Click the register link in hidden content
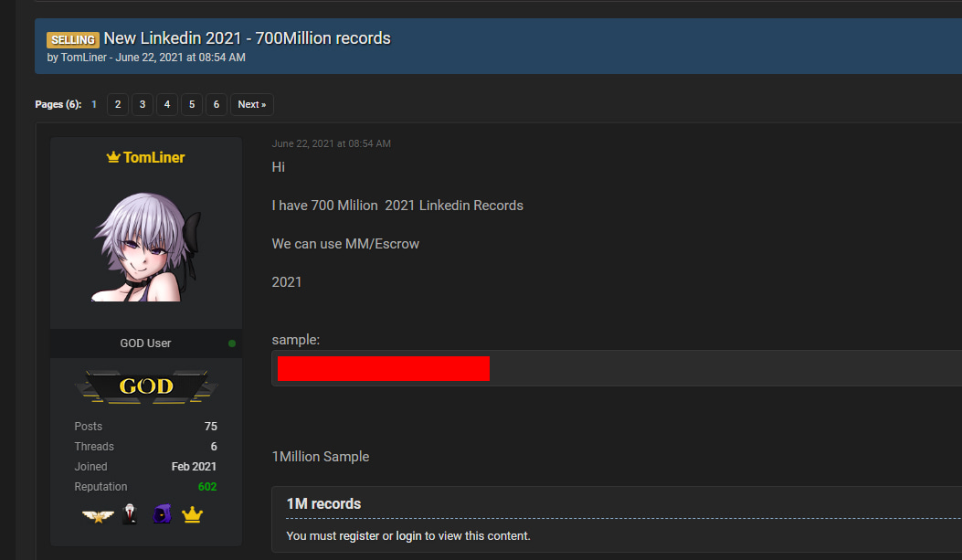 tap(359, 535)
